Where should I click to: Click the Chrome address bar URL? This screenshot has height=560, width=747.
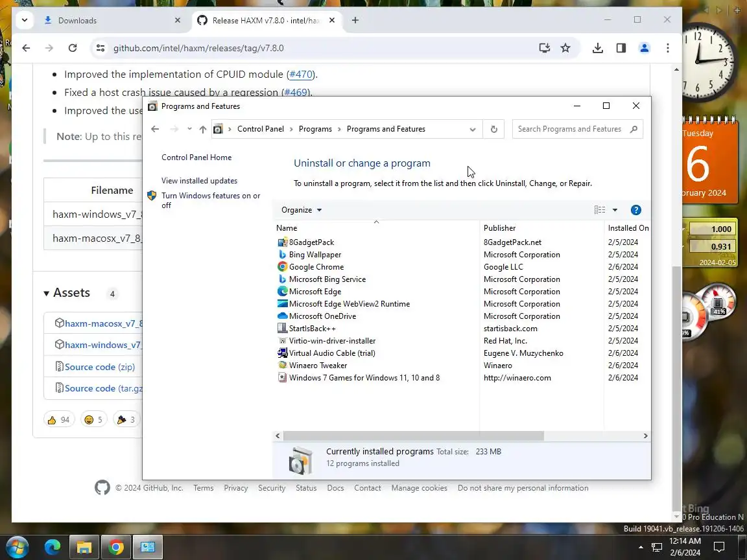click(x=198, y=48)
